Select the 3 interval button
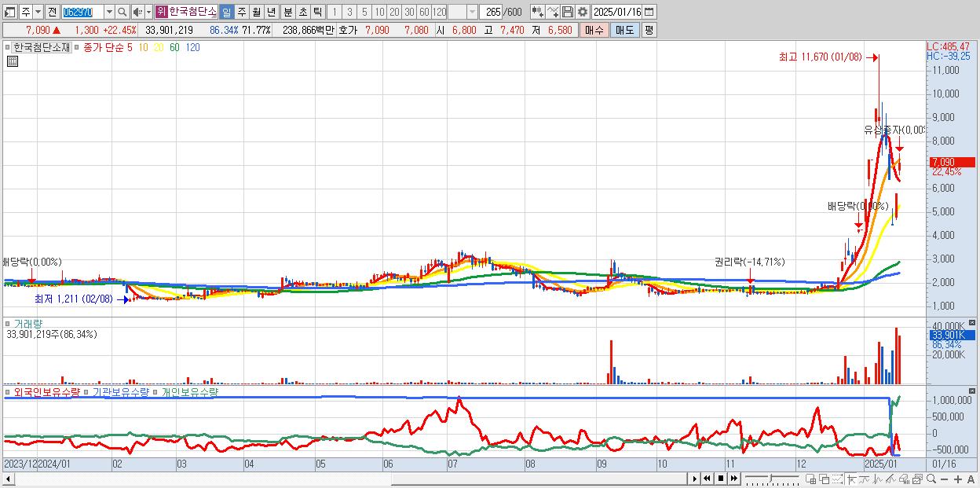Screen dimensions: 980x488 click(349, 12)
